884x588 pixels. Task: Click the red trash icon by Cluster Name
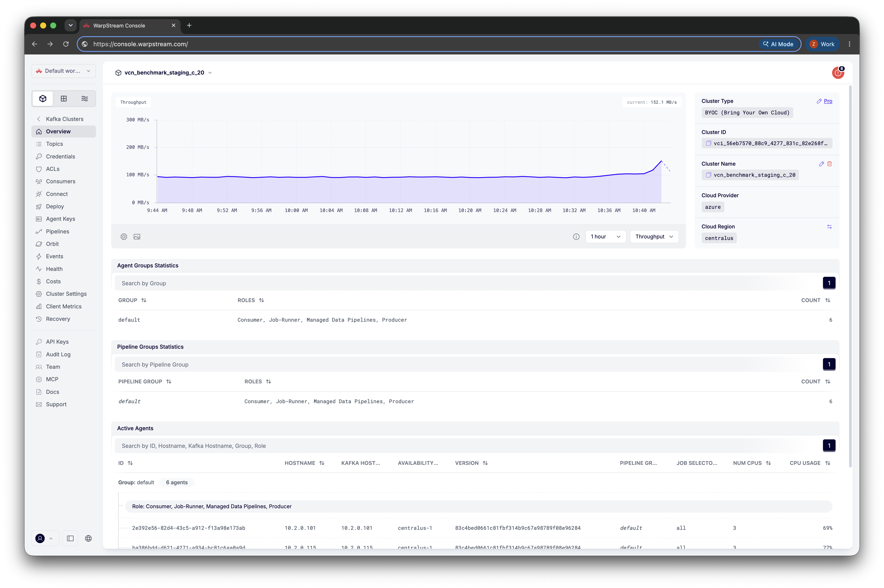[829, 164]
